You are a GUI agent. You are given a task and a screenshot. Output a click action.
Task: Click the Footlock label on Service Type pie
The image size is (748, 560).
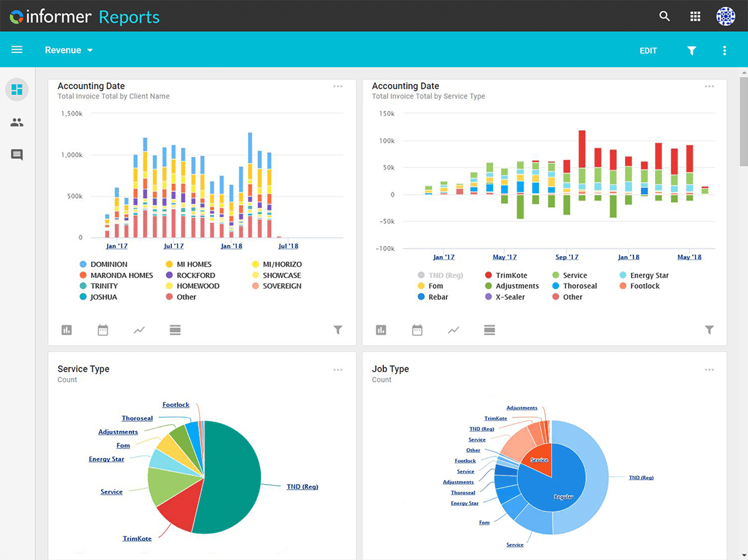176,405
